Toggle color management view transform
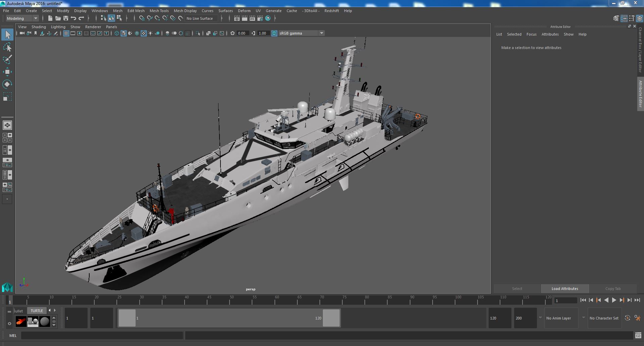Screen dimensions: 644x346 coord(274,33)
